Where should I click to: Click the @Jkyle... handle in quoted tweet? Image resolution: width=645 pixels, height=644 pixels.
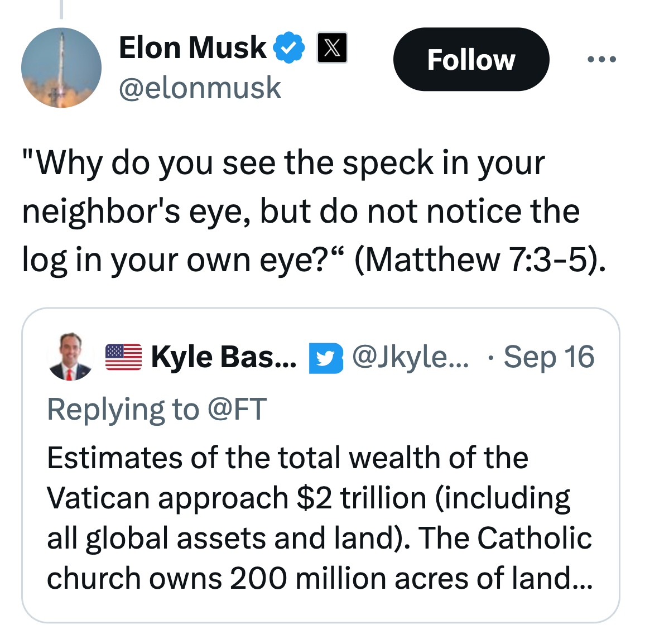(410, 357)
